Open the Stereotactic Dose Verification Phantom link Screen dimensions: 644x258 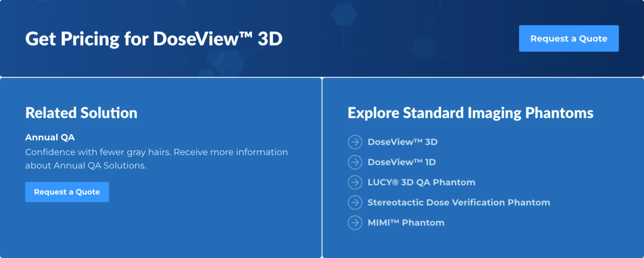pyautogui.click(x=459, y=202)
